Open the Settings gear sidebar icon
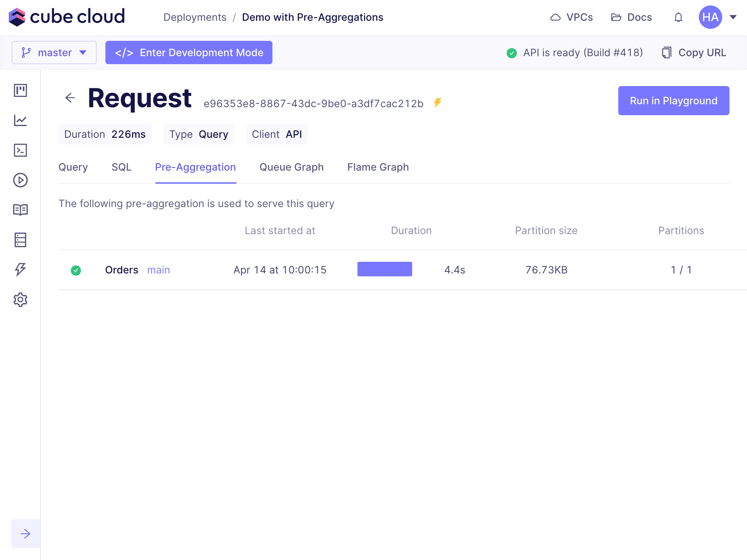Screen dimensions: 747x560 click(20, 300)
